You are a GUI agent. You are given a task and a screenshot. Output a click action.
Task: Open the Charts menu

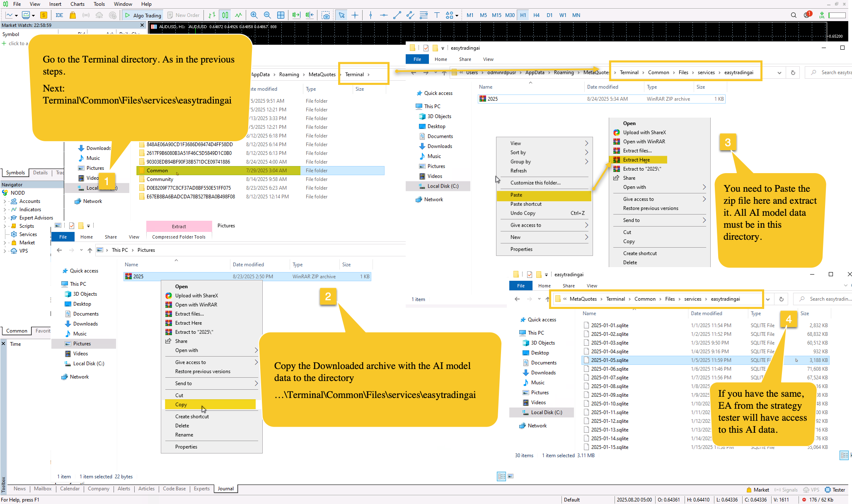[x=77, y=4]
